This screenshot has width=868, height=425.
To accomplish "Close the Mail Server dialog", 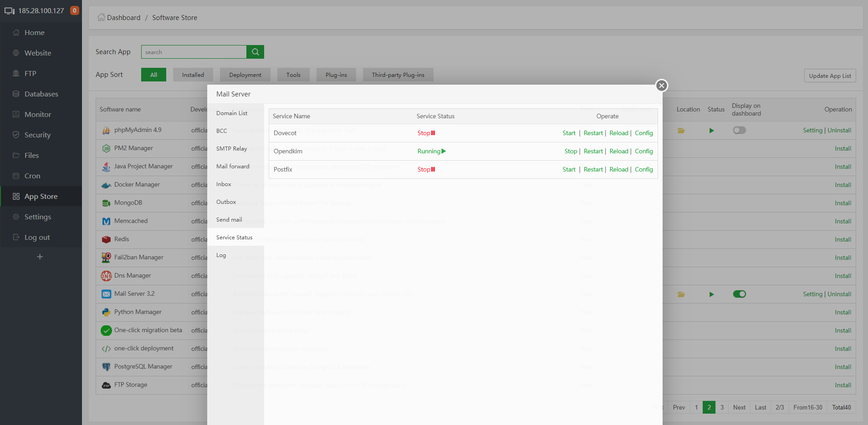I will click(662, 86).
